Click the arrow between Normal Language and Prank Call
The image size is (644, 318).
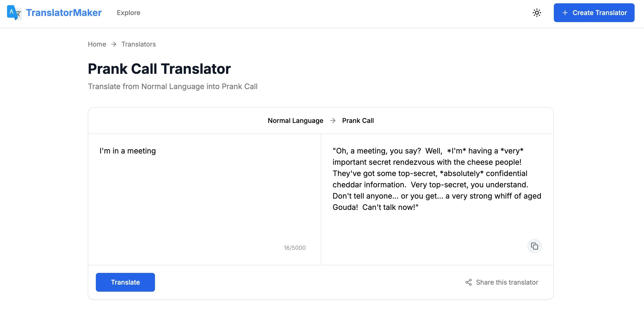click(333, 121)
